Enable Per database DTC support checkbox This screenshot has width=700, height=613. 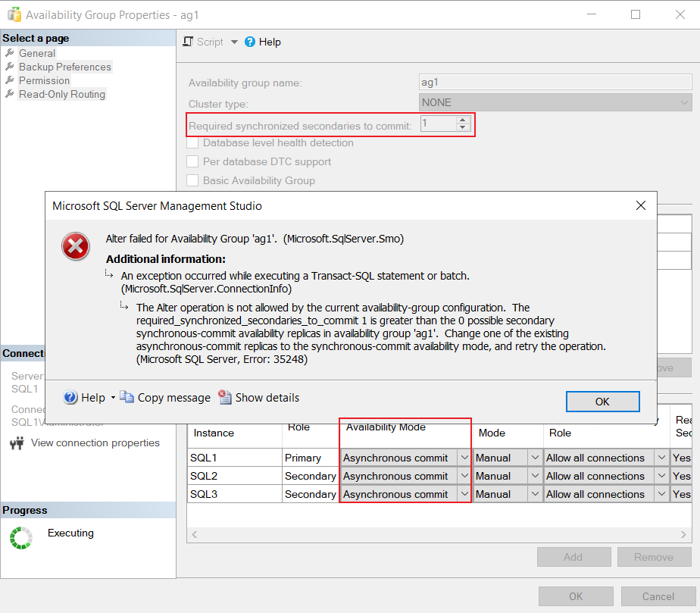click(x=192, y=161)
